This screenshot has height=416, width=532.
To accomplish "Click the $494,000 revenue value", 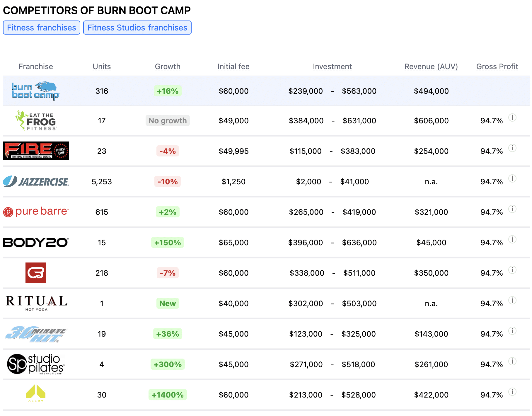I will click(431, 91).
